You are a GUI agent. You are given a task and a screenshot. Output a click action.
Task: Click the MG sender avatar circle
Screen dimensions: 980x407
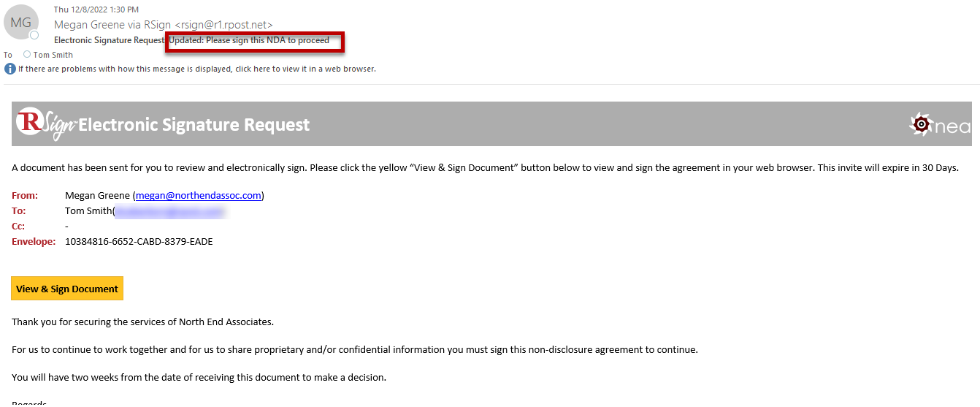tap(21, 23)
